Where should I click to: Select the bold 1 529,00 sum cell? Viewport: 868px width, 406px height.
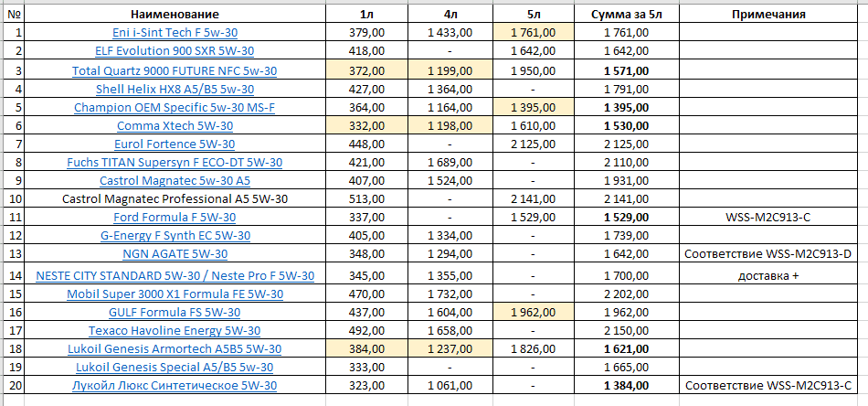coord(627,217)
